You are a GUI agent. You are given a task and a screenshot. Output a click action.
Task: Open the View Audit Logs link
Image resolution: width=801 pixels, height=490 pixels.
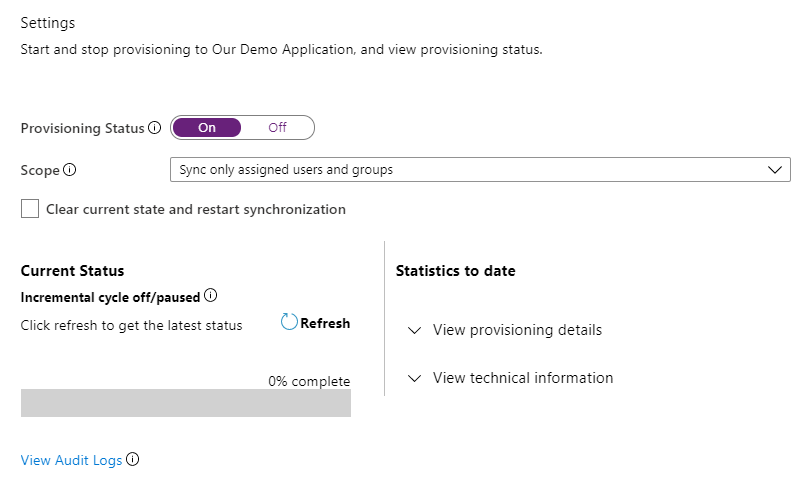(x=71, y=460)
